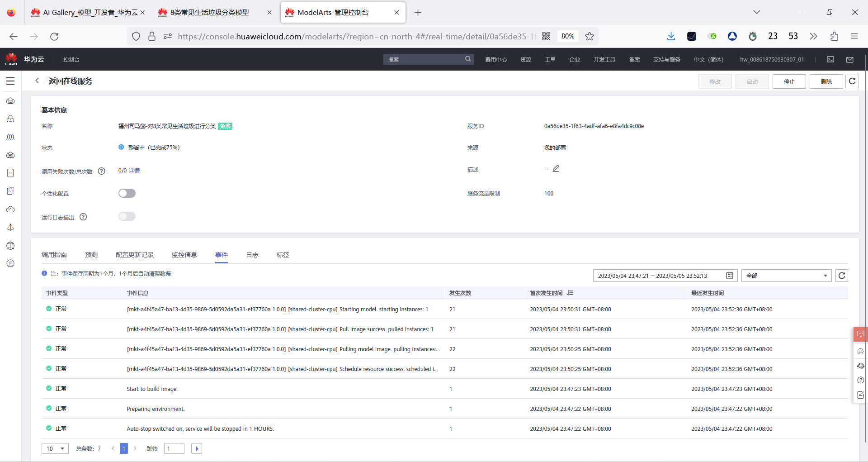Show more toolbar items via double chevron

pyautogui.click(x=813, y=36)
